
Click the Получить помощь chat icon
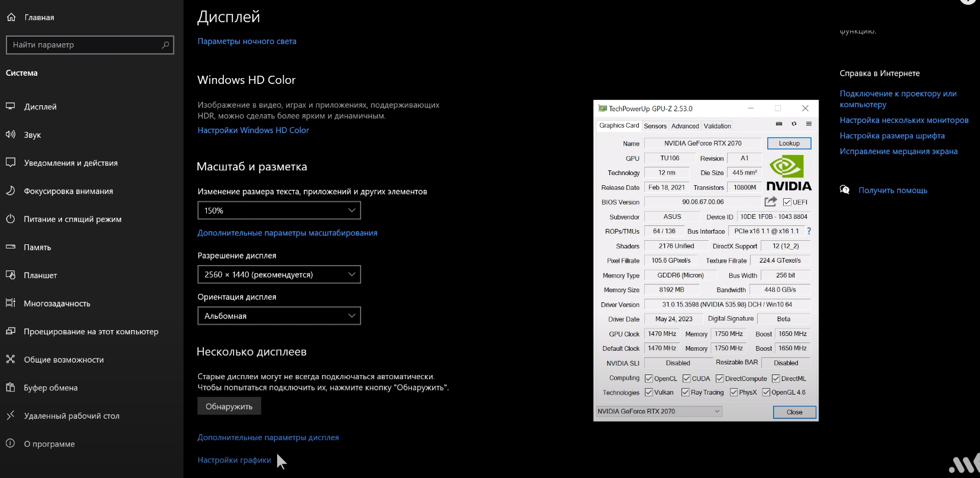pyautogui.click(x=845, y=190)
